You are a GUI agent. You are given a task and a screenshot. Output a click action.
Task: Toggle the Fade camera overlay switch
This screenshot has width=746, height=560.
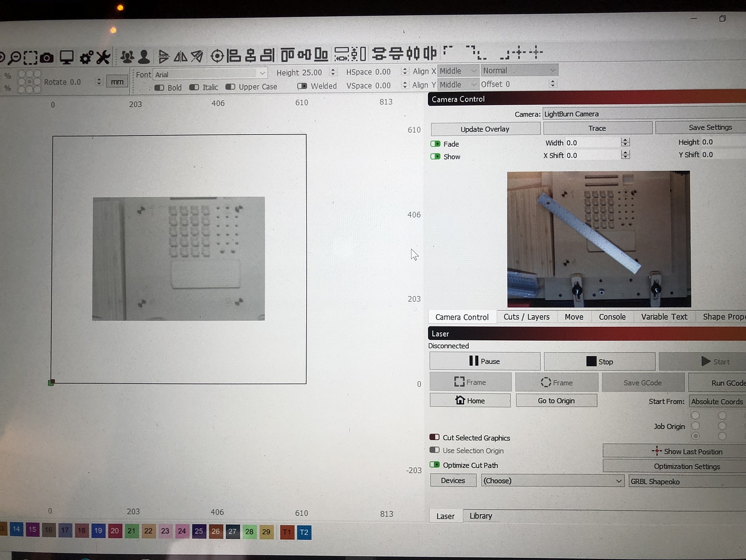point(436,143)
